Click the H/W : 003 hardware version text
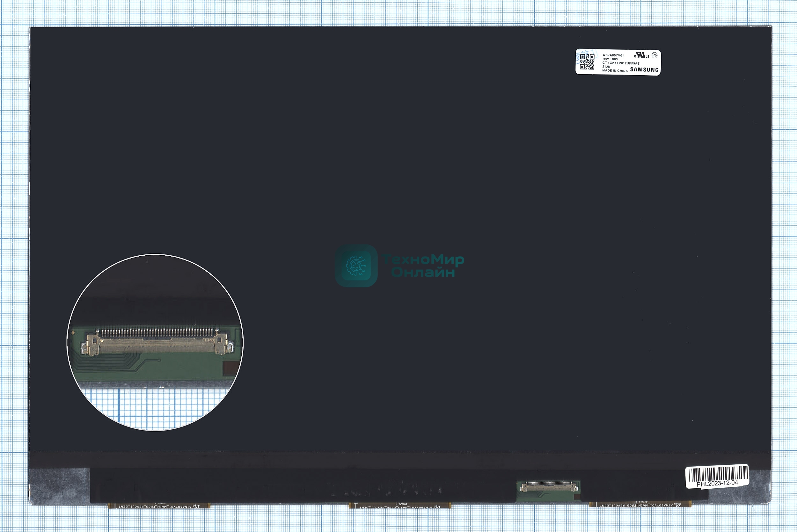The width and height of the screenshot is (797, 532). pyautogui.click(x=610, y=59)
